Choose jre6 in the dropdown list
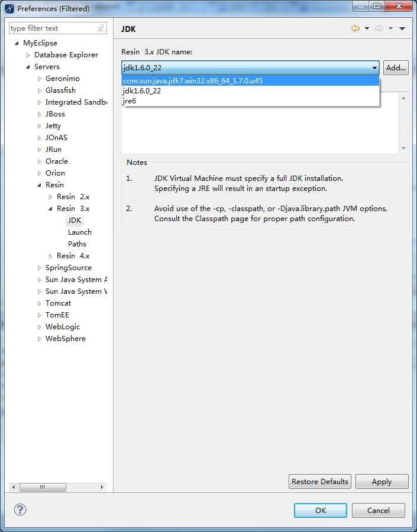Viewport: 417px width, 532px height. (x=251, y=100)
